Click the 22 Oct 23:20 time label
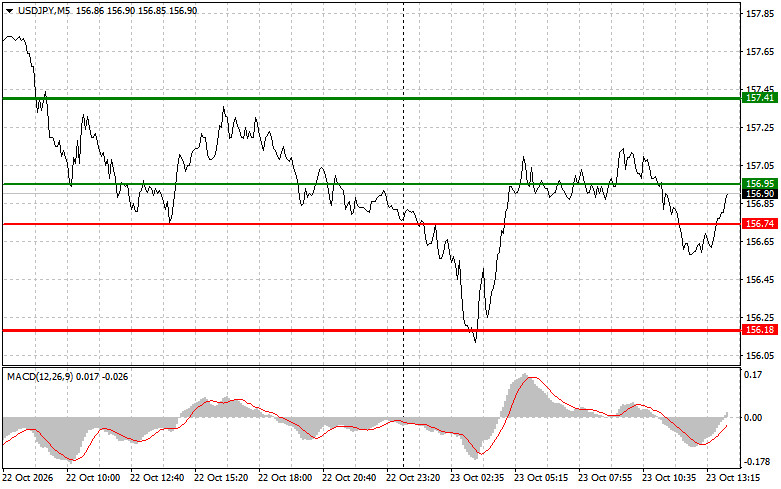Image resolution: width=781 pixels, height=489 pixels. (x=413, y=478)
